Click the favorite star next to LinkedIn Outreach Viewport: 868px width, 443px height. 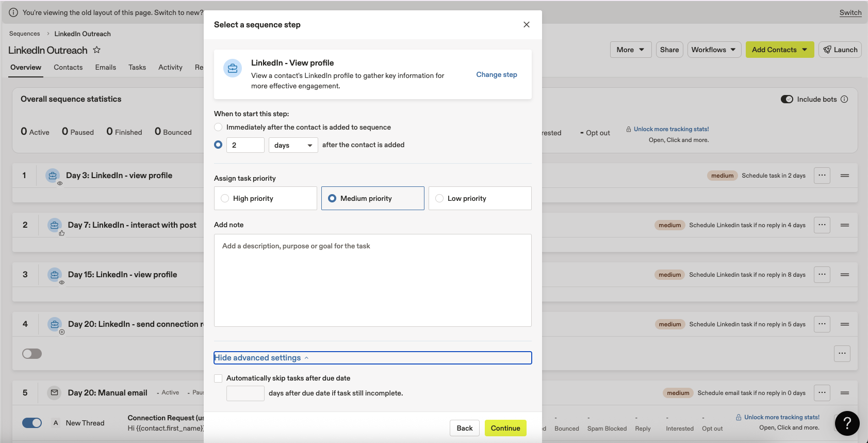point(97,50)
